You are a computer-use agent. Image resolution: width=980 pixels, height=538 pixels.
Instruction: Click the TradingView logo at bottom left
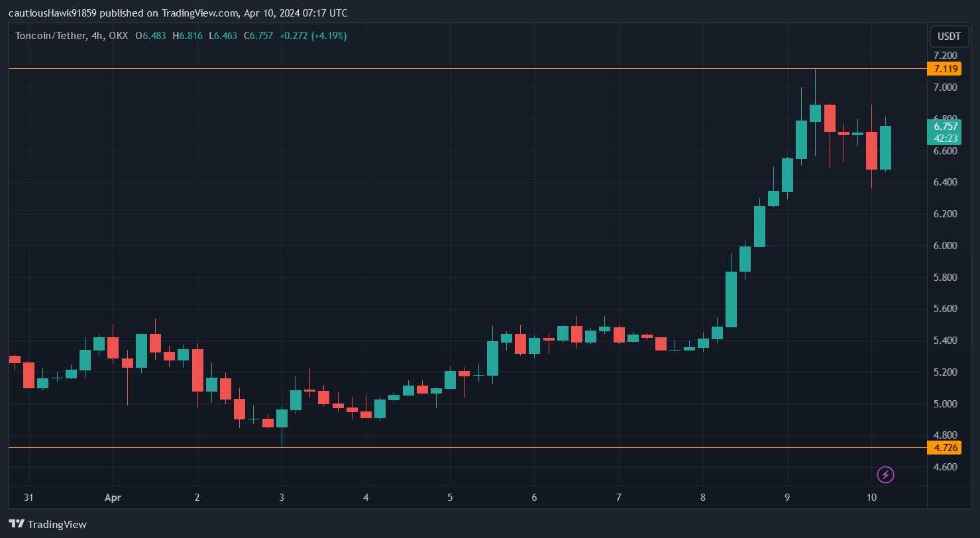(48, 524)
